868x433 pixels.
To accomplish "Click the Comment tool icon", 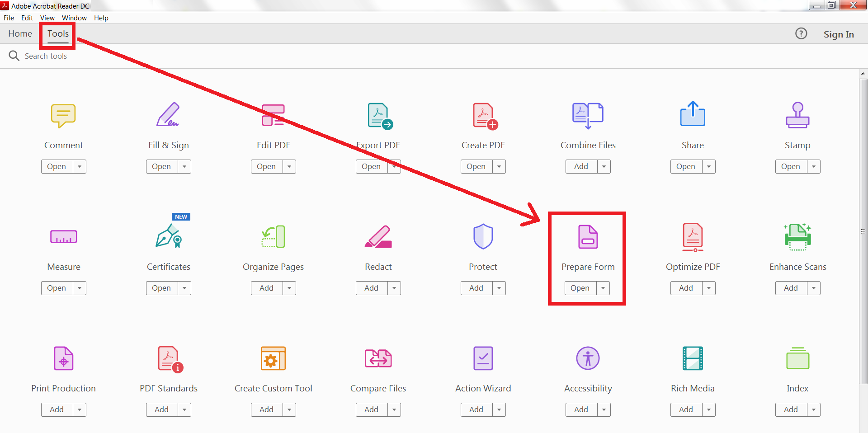I will point(63,115).
